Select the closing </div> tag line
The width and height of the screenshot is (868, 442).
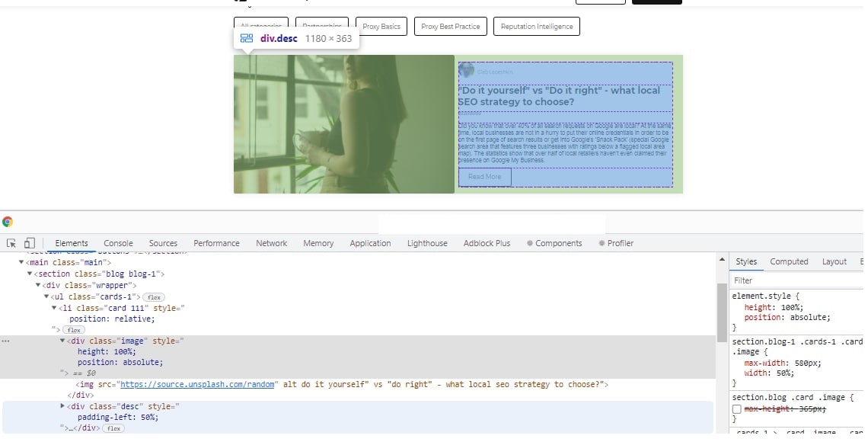[81, 395]
